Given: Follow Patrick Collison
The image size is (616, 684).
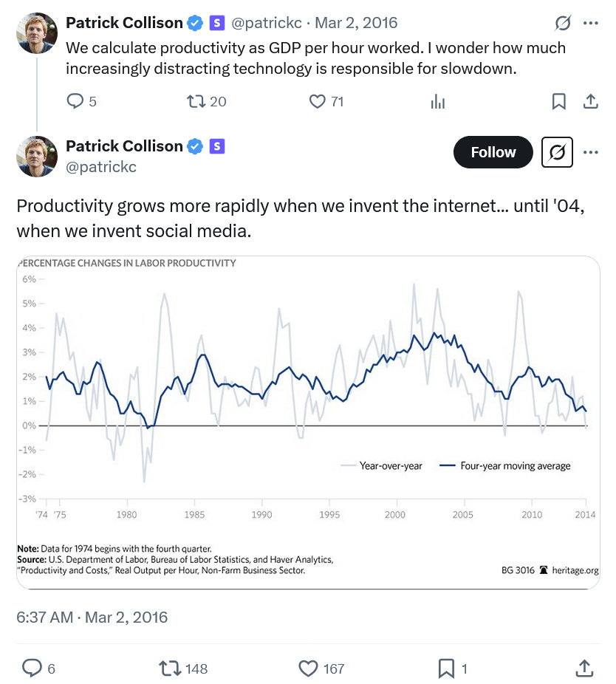Looking at the screenshot, I should [x=493, y=152].
